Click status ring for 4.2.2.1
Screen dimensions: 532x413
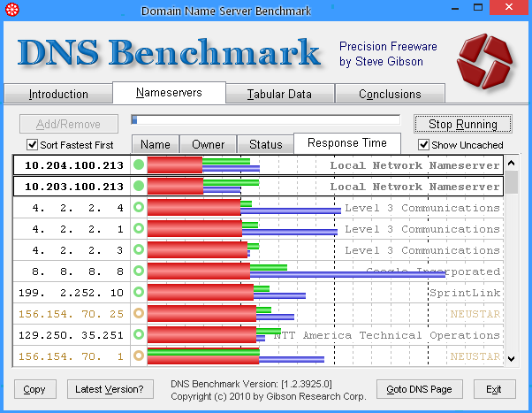tap(139, 228)
